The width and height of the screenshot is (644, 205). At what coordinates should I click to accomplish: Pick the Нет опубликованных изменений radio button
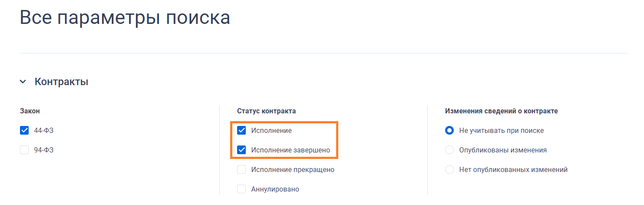[x=449, y=169]
